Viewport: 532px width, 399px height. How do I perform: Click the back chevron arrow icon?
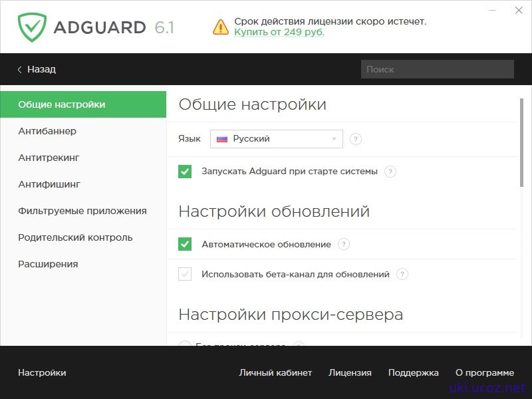click(x=20, y=70)
